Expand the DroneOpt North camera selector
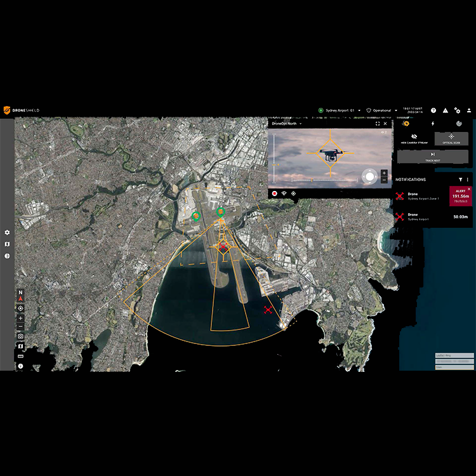Screen dimensions: 476x476 click(301, 124)
